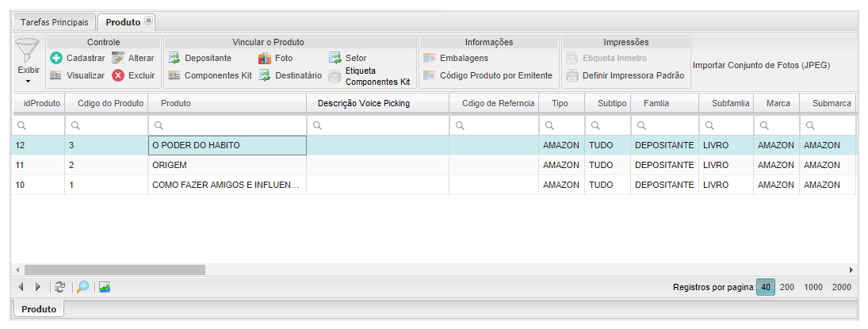
Task: Switch to Tarefas Principais tab
Action: 54,22
